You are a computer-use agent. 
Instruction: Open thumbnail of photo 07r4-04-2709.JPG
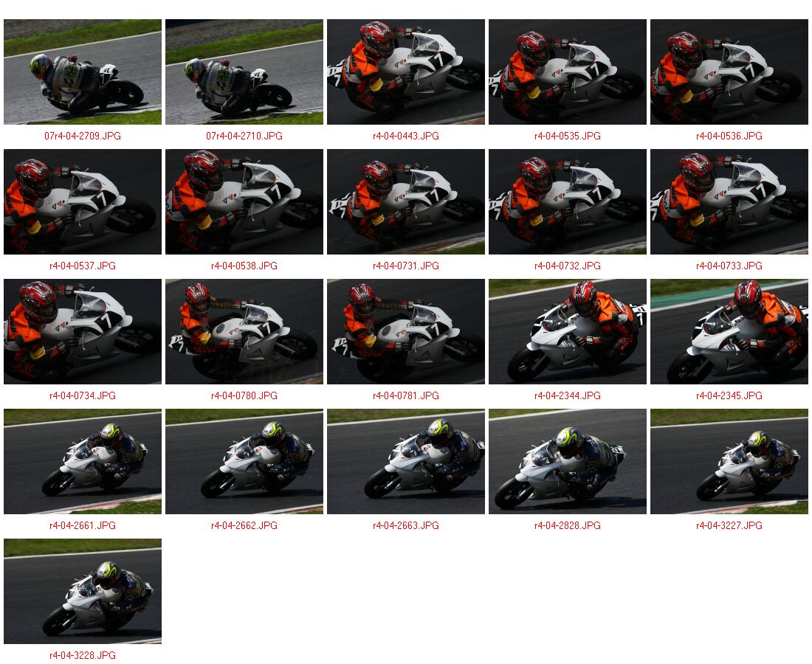pyautogui.click(x=83, y=72)
